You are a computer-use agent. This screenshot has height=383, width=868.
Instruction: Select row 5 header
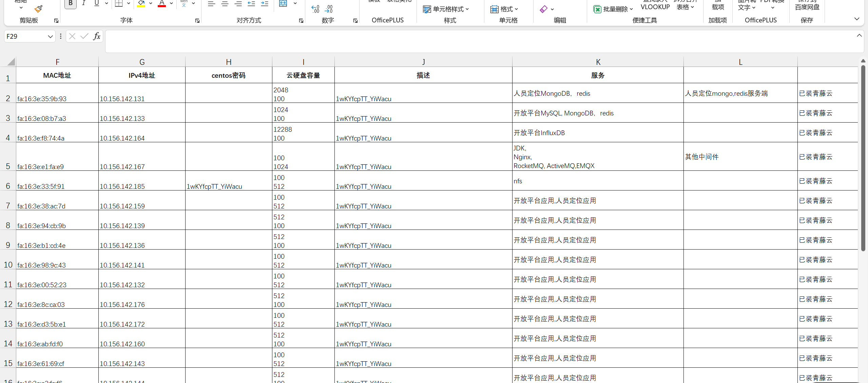pos(8,157)
